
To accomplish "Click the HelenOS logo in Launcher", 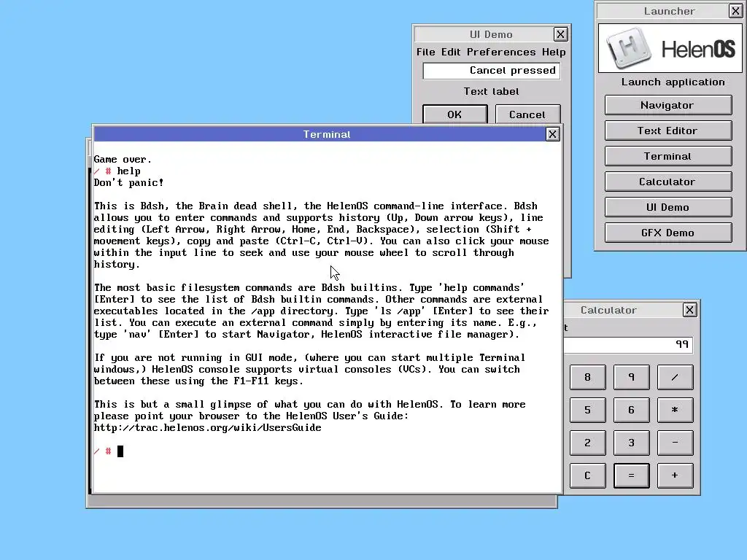I will (x=670, y=48).
